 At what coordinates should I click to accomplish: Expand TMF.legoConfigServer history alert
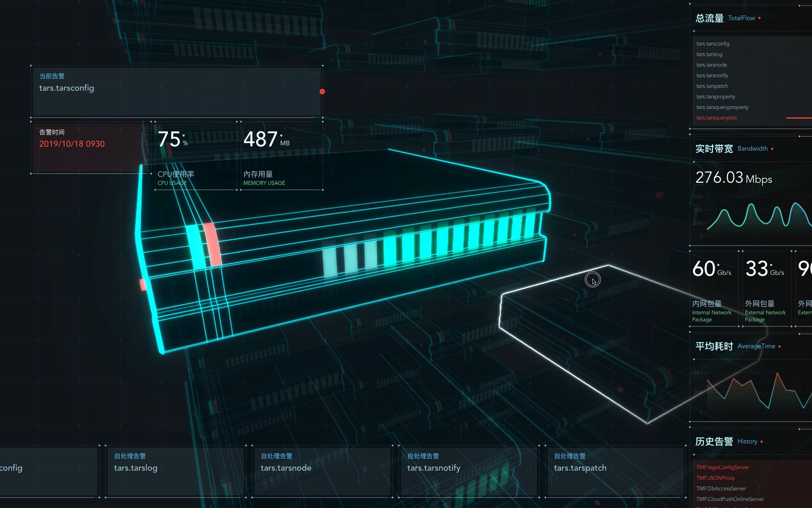click(x=723, y=466)
